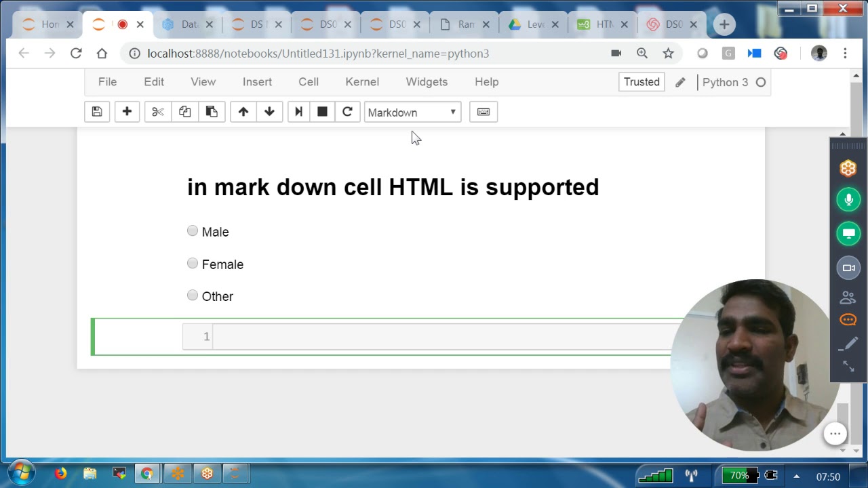Open the Help menu
Image resolution: width=868 pixels, height=488 pixels.
tap(486, 82)
